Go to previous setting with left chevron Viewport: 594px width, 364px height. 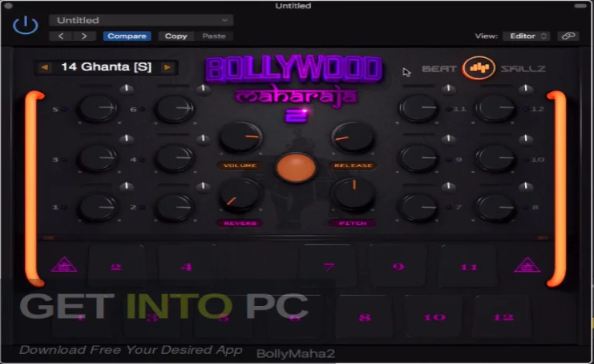click(x=61, y=36)
